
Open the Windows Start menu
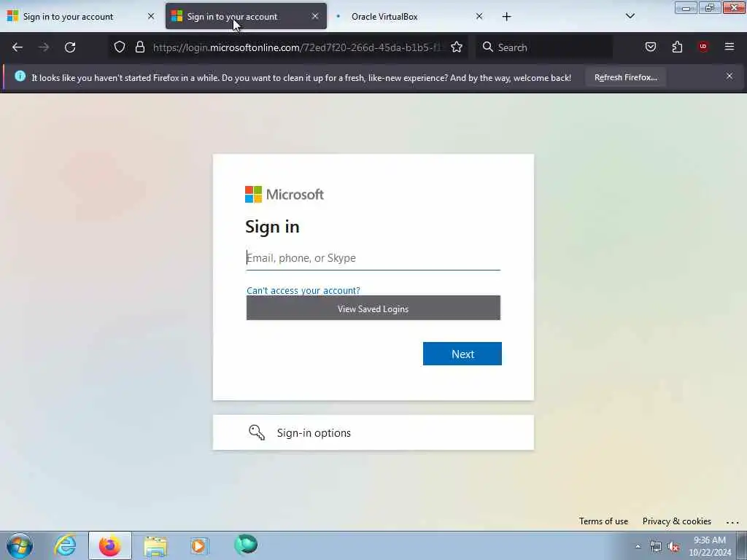[20, 545]
